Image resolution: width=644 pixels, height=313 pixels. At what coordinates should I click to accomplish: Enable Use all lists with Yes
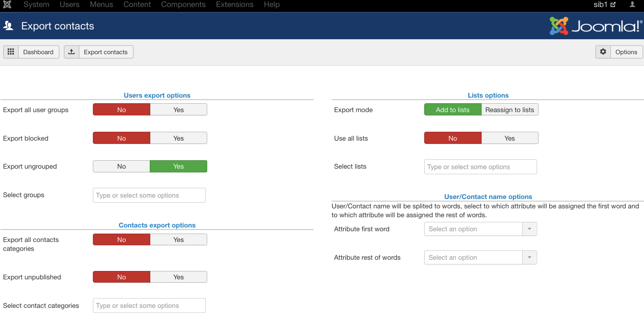click(510, 138)
